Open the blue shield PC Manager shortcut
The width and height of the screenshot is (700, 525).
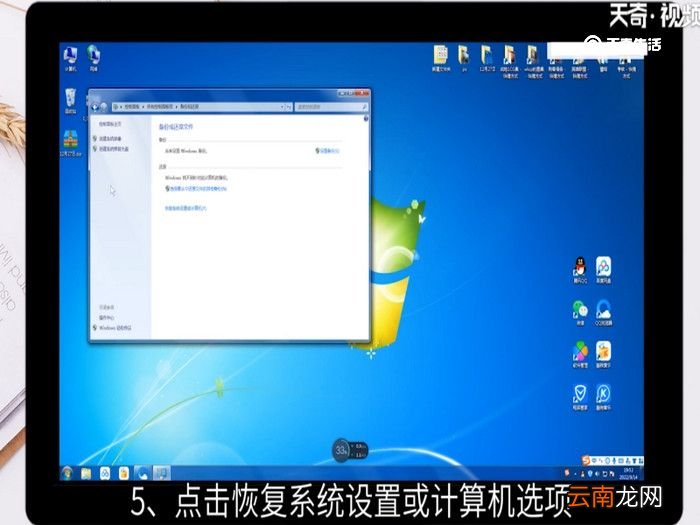pyautogui.click(x=580, y=397)
